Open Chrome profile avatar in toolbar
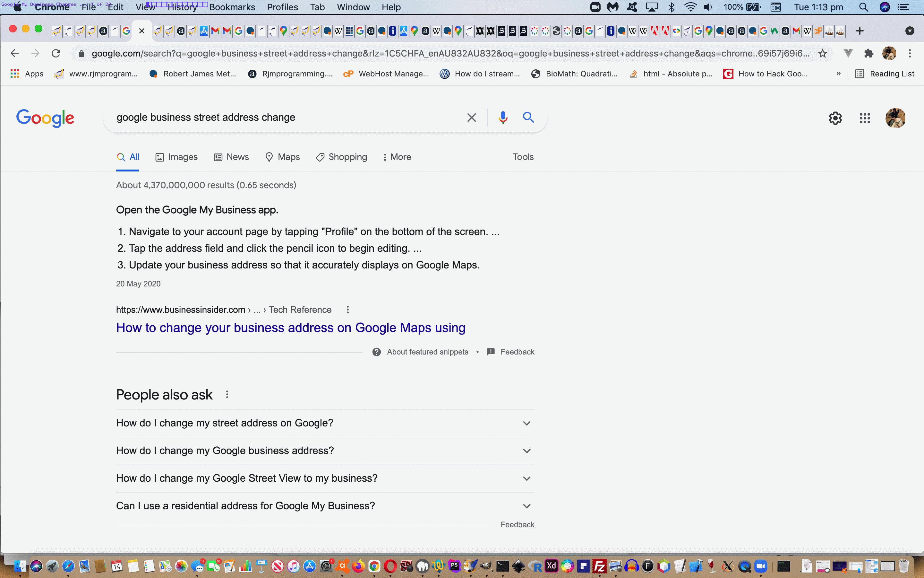Screen dimensions: 924x578 (889, 53)
